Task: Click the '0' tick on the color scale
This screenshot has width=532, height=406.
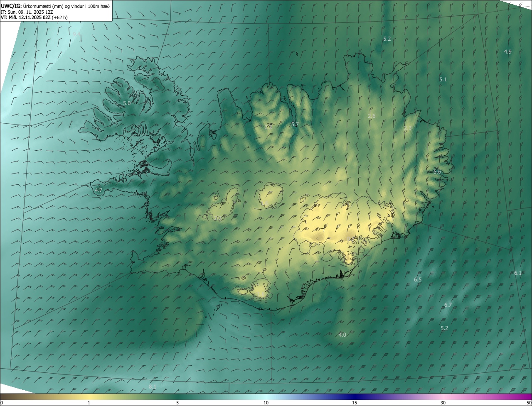Action: click(x=2, y=403)
